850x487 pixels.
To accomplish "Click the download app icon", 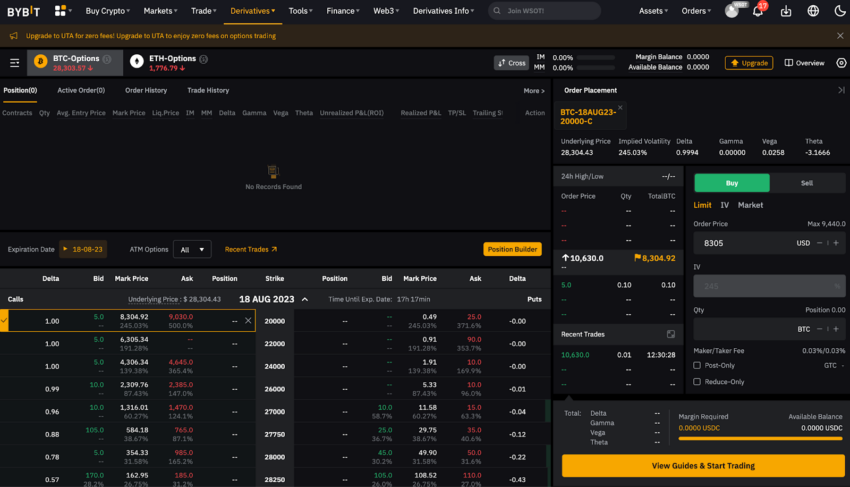I will click(785, 11).
